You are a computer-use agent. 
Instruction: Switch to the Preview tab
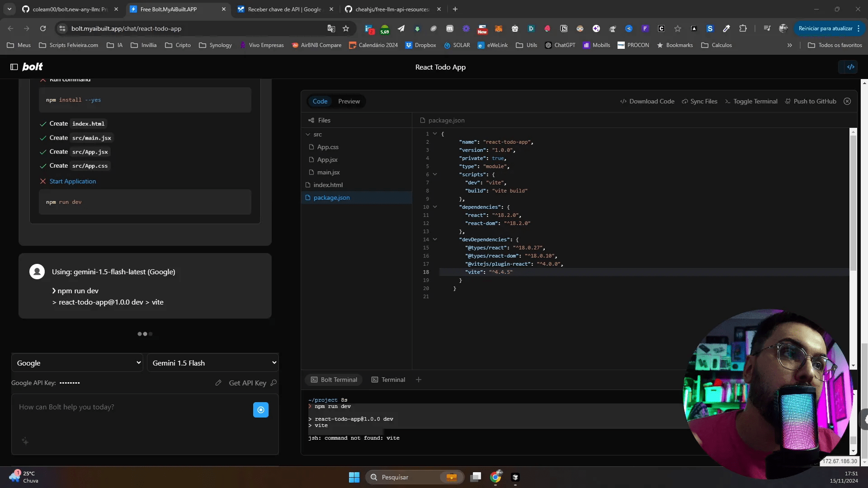tap(349, 101)
